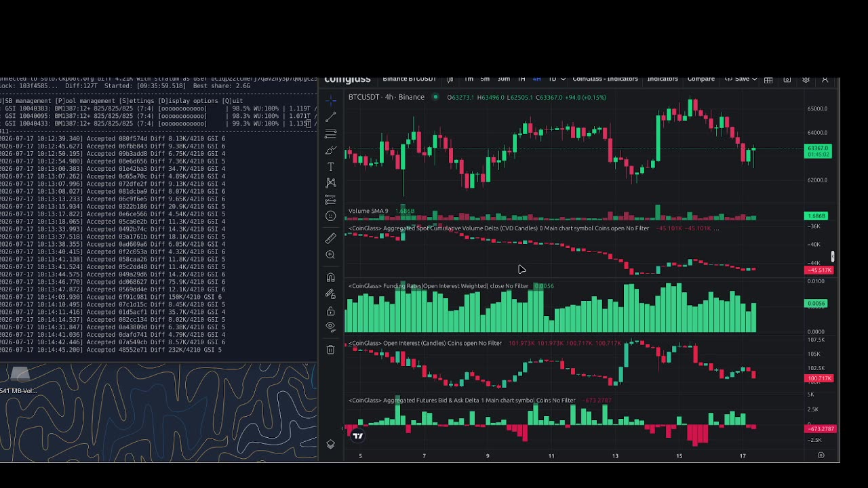
Task: Toggle magnet mode for drawings
Action: pos(331,278)
